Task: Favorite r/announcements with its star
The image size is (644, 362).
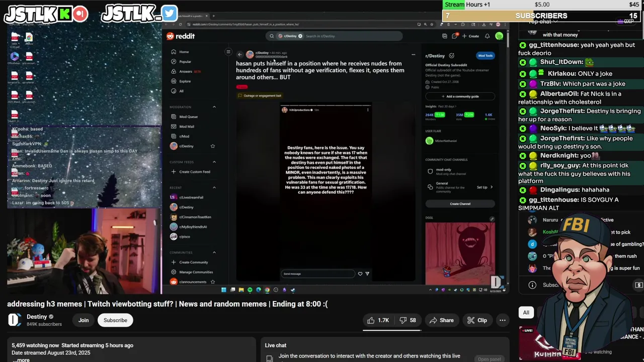Action: point(212,282)
